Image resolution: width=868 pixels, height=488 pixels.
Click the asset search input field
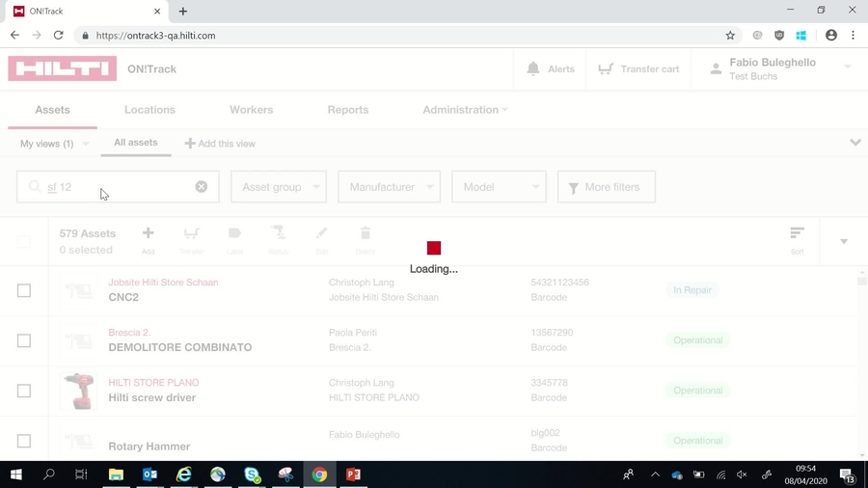click(118, 186)
